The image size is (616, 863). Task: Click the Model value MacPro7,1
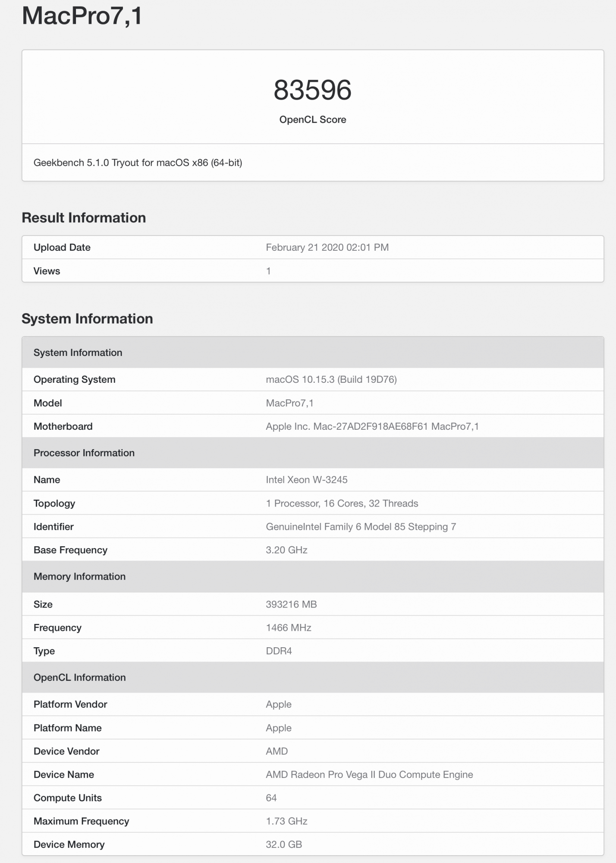click(289, 403)
